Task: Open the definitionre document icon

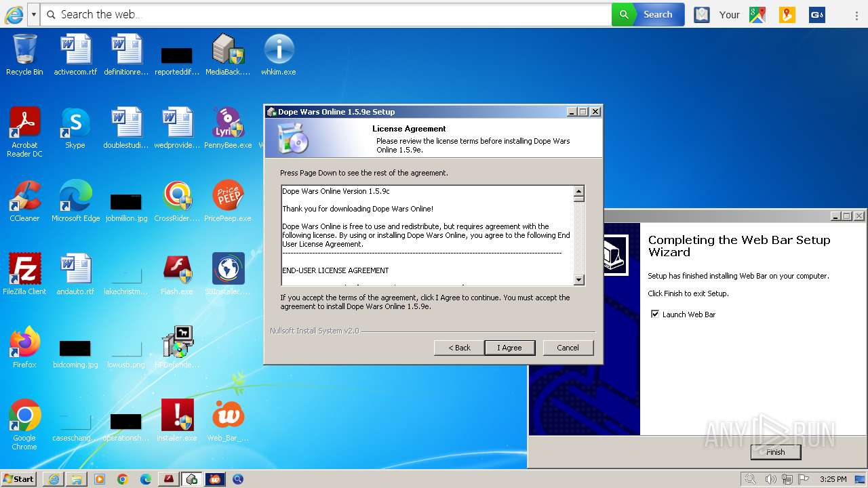Action: coord(126,49)
